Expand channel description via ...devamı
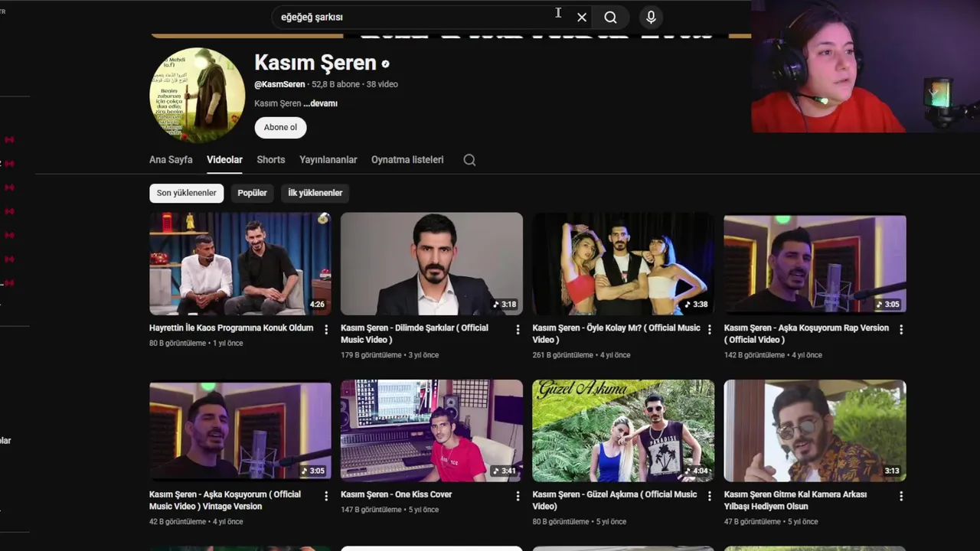980x551 pixels. (x=320, y=103)
